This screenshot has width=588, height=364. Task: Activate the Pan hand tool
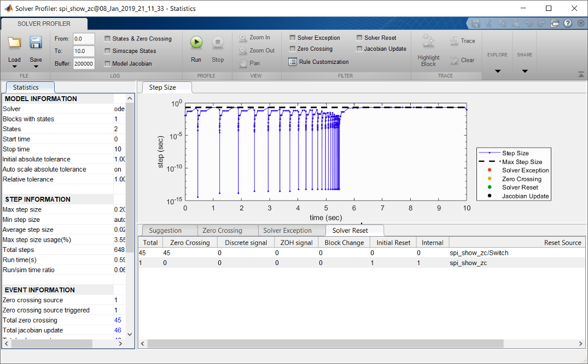pyautogui.click(x=249, y=63)
